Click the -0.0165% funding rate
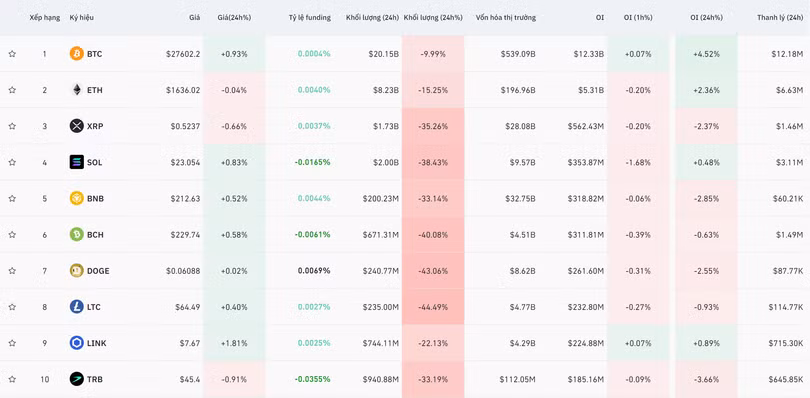The height and width of the screenshot is (398, 810). coord(313,162)
